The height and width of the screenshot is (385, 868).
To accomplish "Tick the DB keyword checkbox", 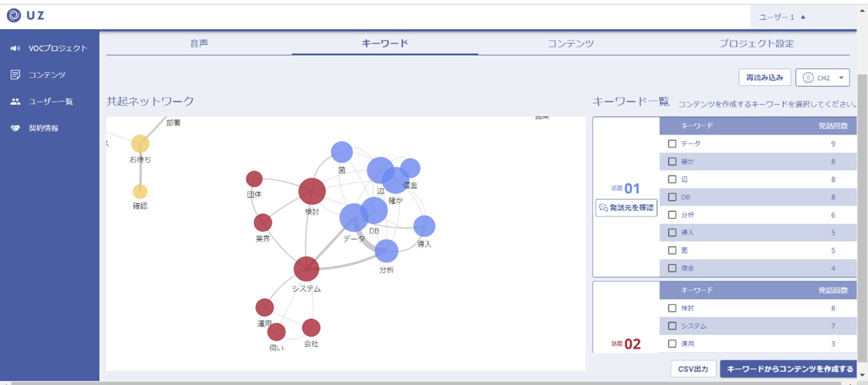I will 672,197.
